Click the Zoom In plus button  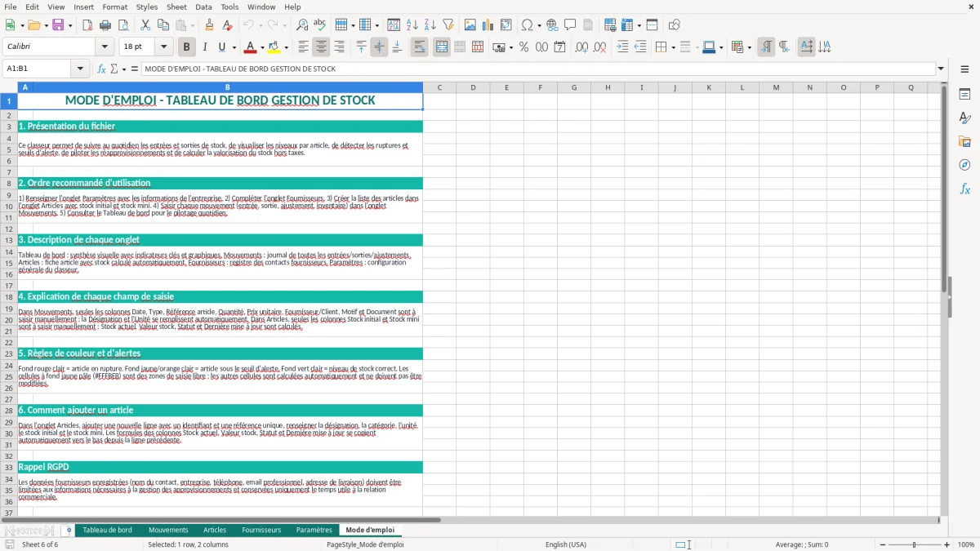point(947,544)
